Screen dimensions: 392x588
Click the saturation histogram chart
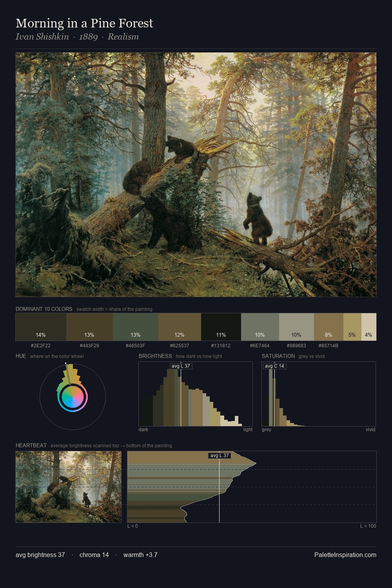(x=319, y=394)
